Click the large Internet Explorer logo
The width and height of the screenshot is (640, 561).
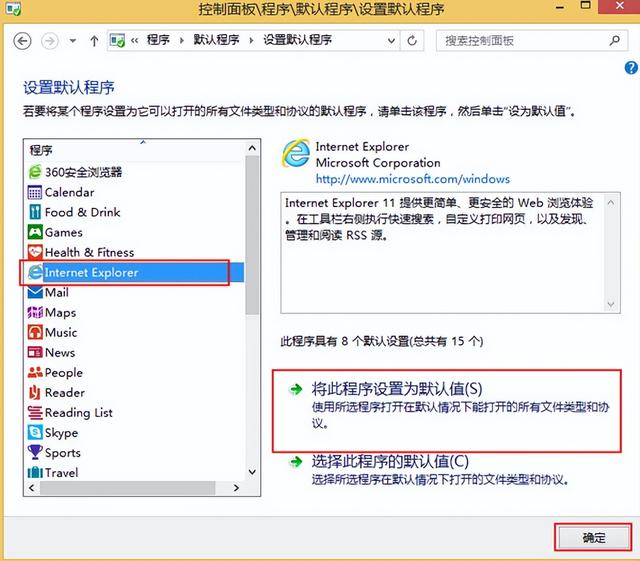click(296, 154)
